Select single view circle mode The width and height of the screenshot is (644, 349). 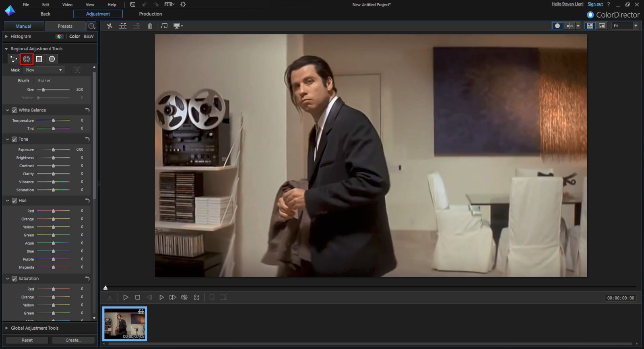557,26
